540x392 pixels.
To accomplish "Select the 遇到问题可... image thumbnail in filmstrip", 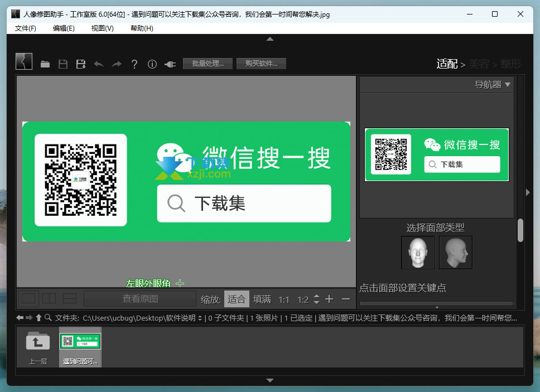I will [x=80, y=347].
